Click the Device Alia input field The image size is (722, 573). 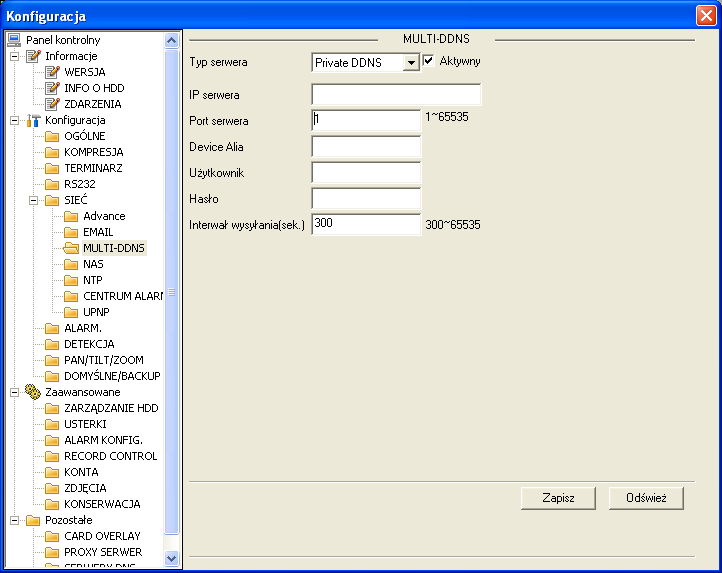pyautogui.click(x=366, y=146)
